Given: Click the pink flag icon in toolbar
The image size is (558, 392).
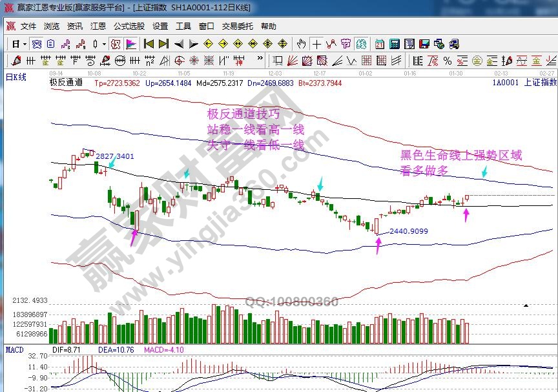Looking at the screenshot, I should [x=130, y=44].
